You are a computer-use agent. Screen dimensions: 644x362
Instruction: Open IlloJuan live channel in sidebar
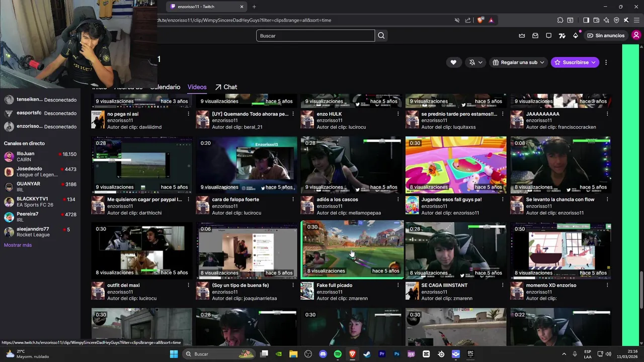coord(40,156)
